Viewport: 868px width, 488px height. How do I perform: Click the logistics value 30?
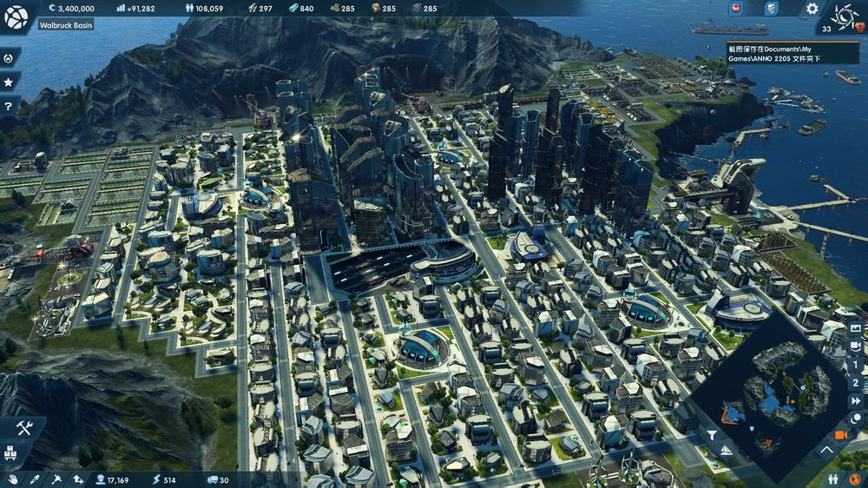point(218,479)
